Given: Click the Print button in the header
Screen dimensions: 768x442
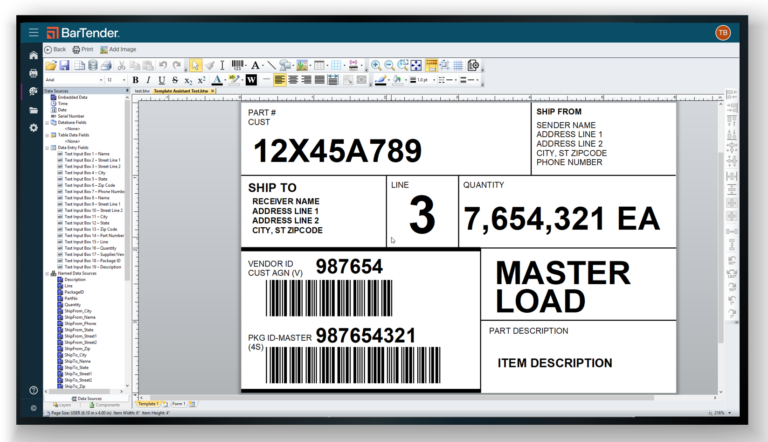Looking at the screenshot, I should click(x=83, y=49).
